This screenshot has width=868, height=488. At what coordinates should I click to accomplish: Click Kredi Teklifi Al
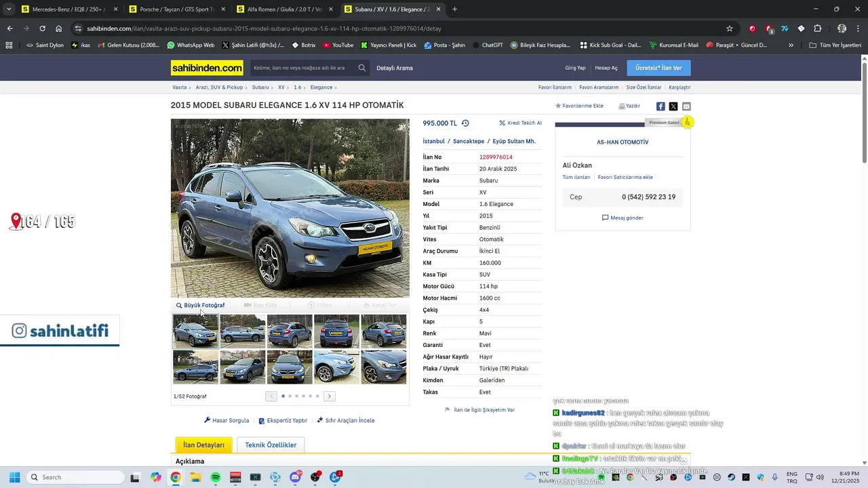[520, 123]
